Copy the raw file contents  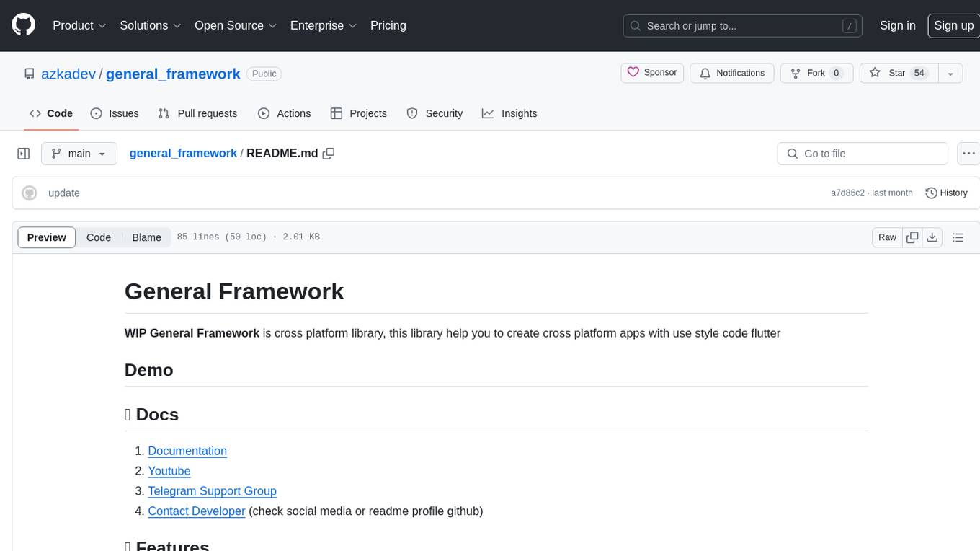(912, 237)
